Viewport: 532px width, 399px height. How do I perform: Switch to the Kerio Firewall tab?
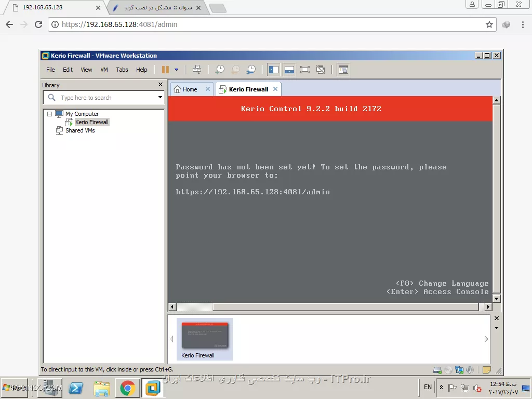pos(248,89)
